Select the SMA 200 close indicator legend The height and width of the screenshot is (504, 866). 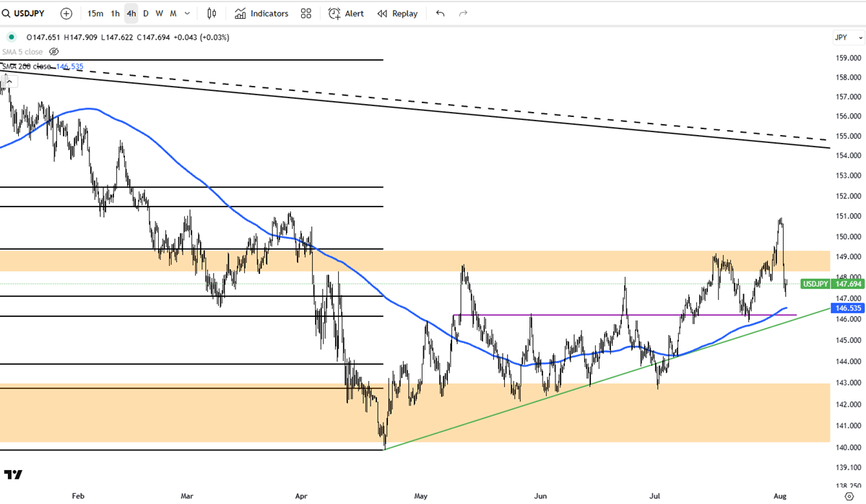click(29, 66)
